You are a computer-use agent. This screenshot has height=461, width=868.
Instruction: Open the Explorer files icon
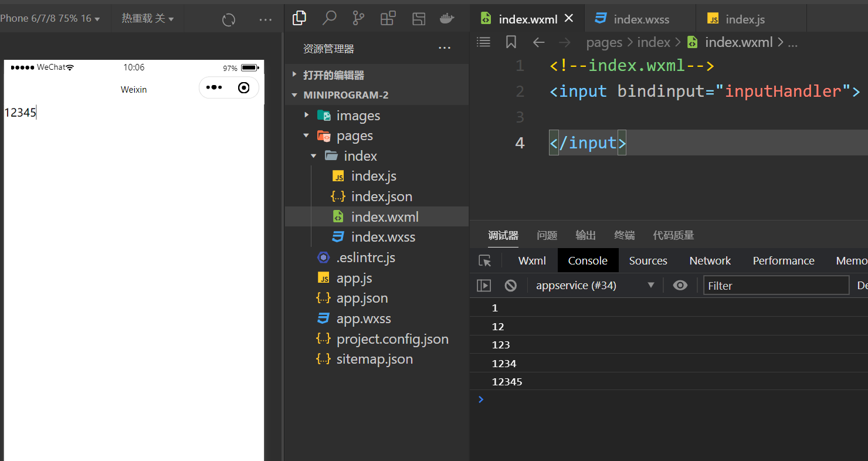tap(299, 18)
